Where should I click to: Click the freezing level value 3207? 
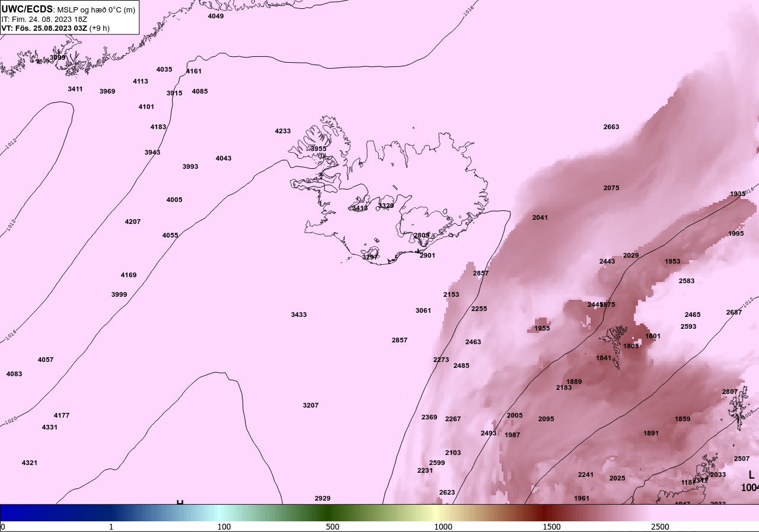pos(311,405)
